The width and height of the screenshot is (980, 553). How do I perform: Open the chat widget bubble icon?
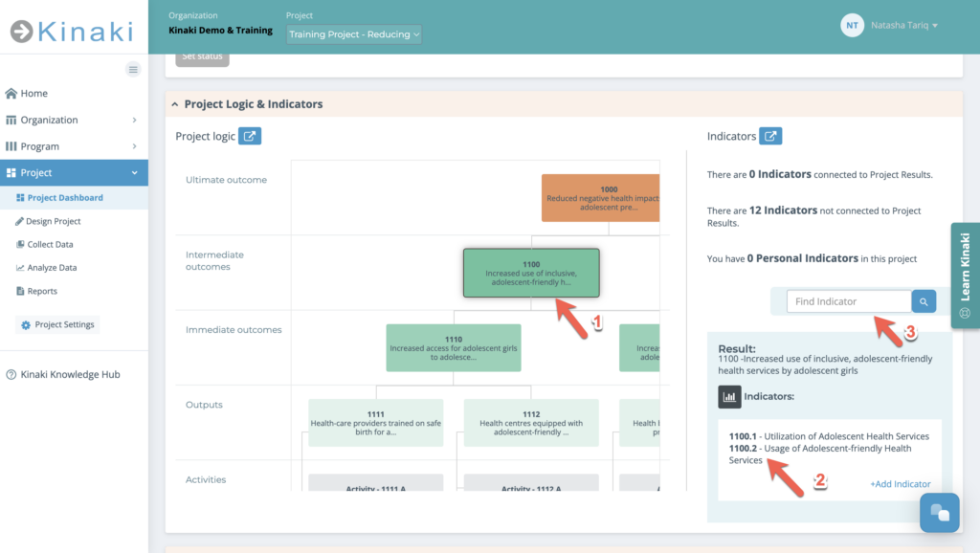point(940,513)
